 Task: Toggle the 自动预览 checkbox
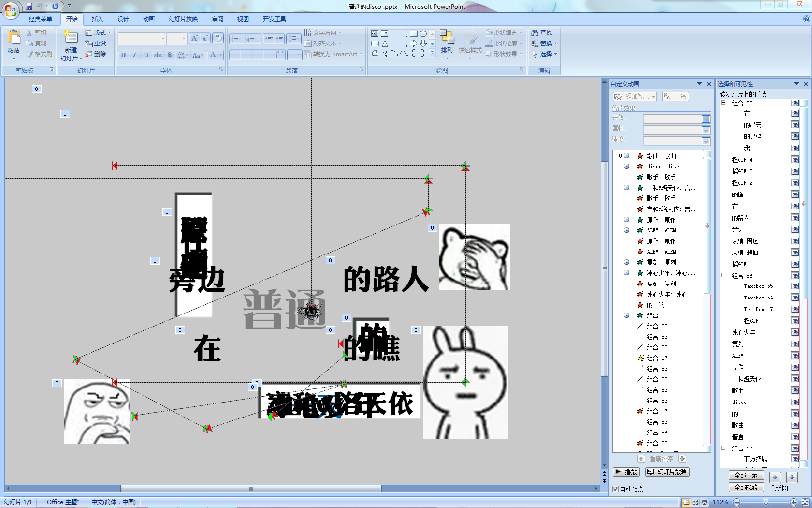[x=615, y=489]
